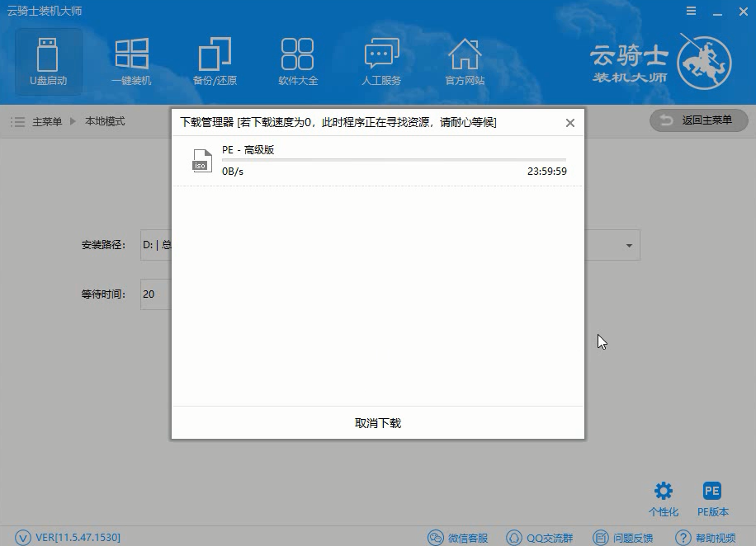The image size is (756, 546).
Task: Click the PE 高级版 download progress bar
Action: pyautogui.click(x=394, y=160)
